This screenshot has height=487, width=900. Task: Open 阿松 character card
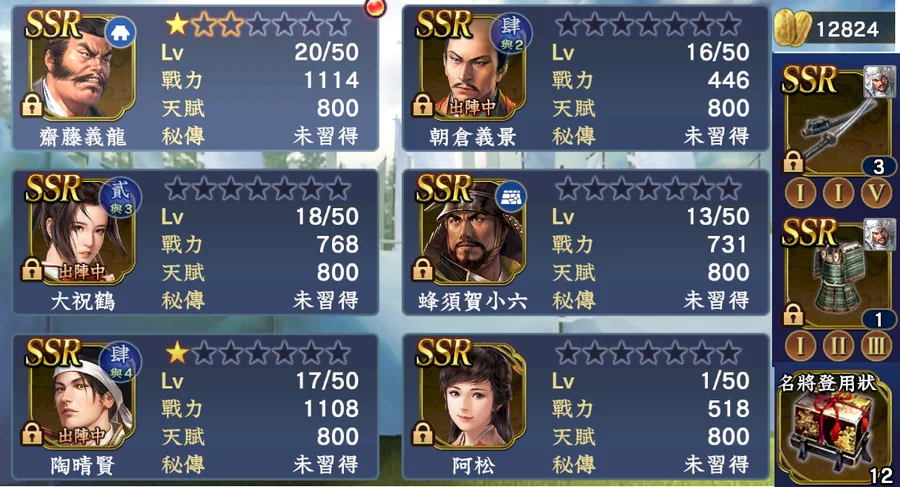tap(585, 407)
